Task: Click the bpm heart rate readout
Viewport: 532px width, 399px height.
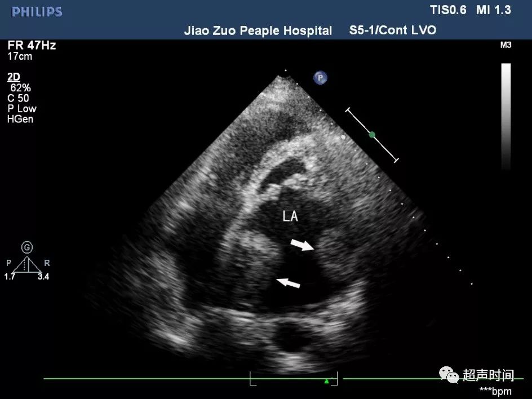Action: click(x=496, y=391)
